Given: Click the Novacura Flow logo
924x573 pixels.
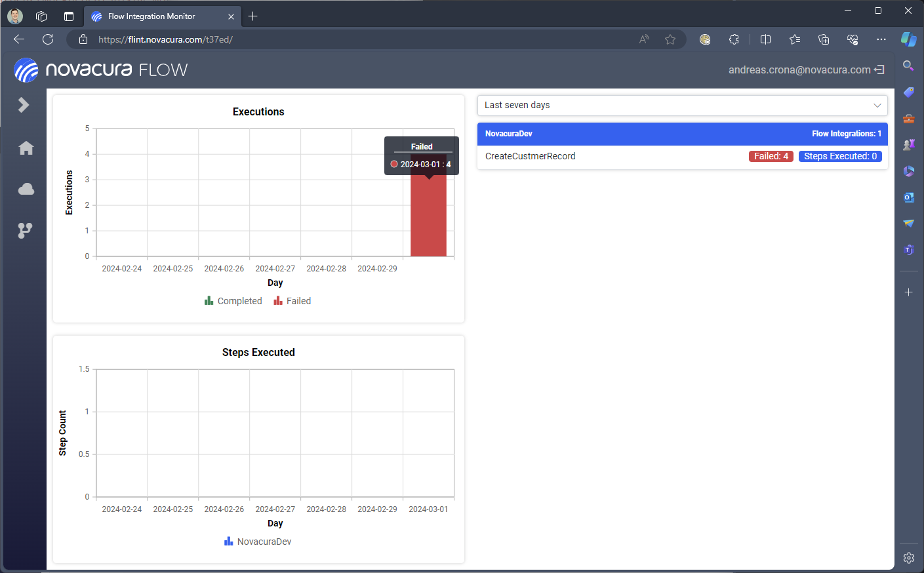Looking at the screenshot, I should [x=101, y=70].
